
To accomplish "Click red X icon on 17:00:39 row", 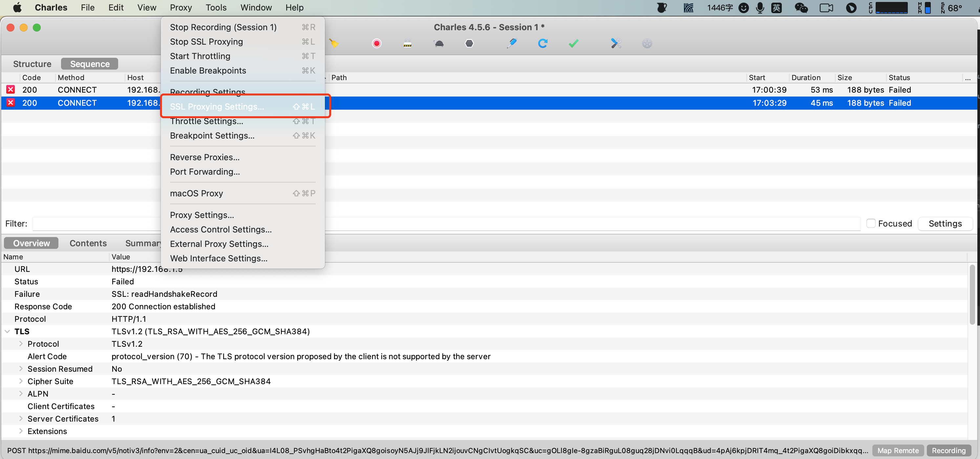I will click(x=11, y=90).
